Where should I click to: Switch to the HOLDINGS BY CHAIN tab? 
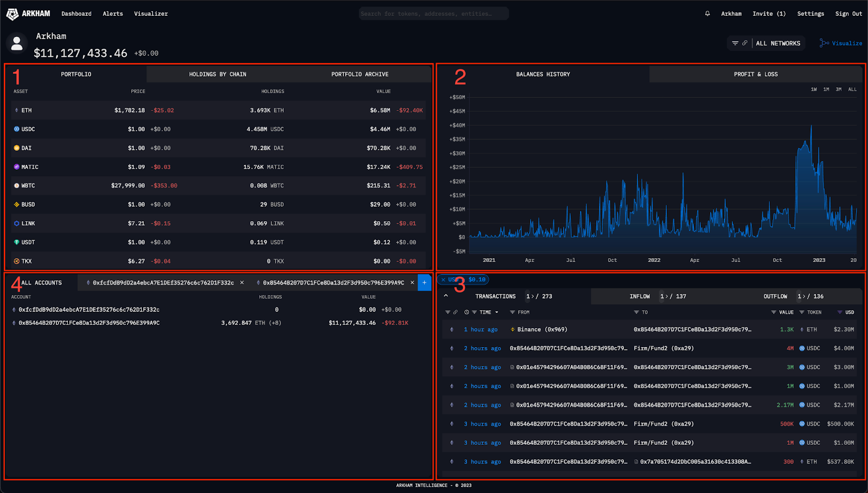tap(218, 74)
